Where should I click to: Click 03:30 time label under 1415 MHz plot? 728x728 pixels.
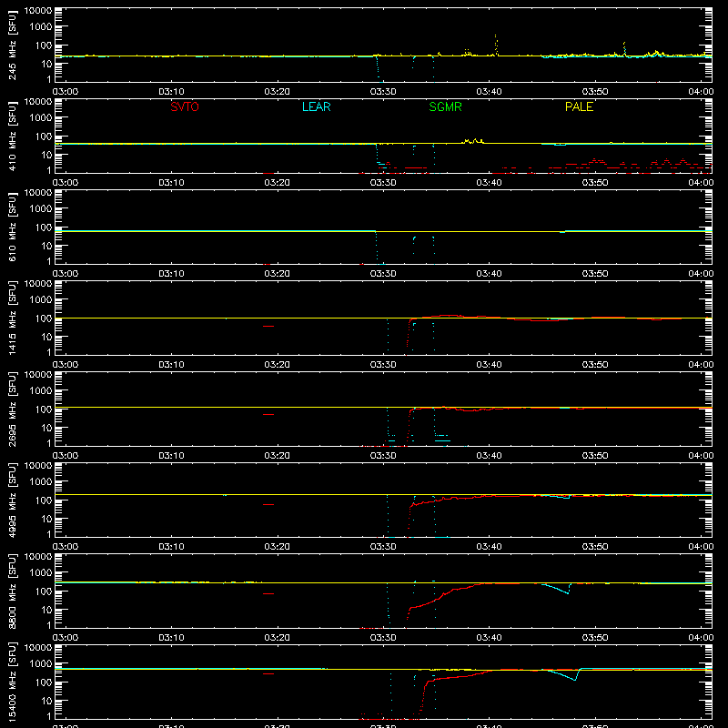(x=383, y=365)
